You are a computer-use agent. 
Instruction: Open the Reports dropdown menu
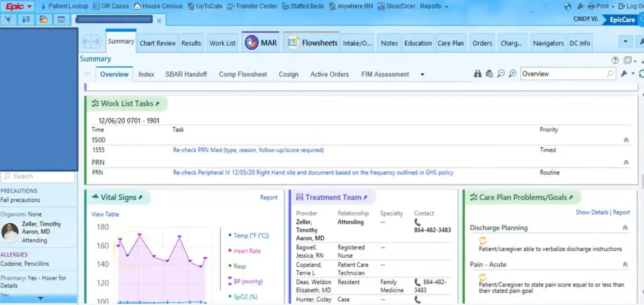[x=434, y=6]
